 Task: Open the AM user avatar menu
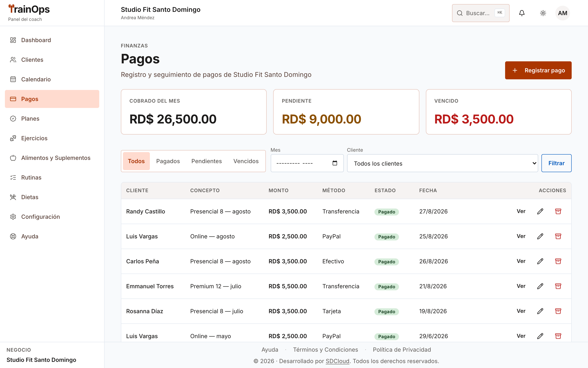pyautogui.click(x=562, y=13)
